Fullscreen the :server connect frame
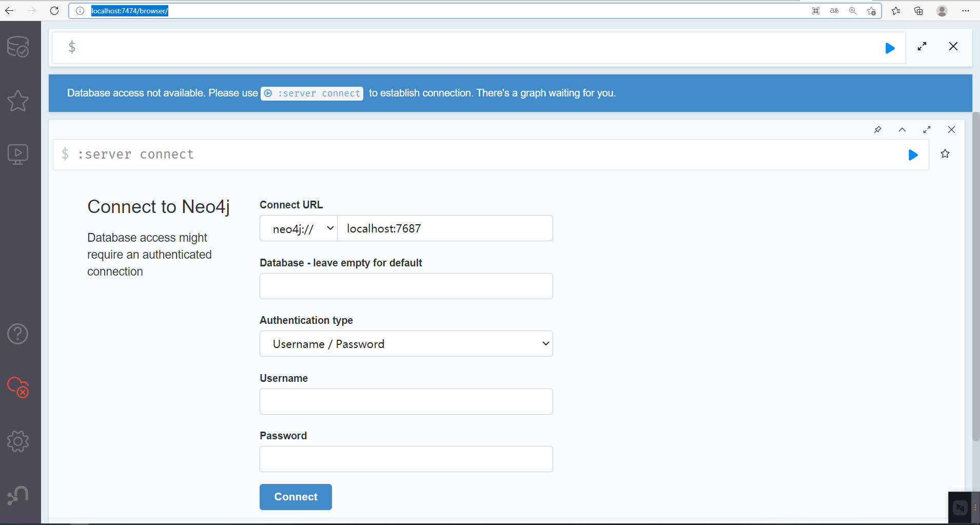The width and height of the screenshot is (980, 525). coord(927,130)
